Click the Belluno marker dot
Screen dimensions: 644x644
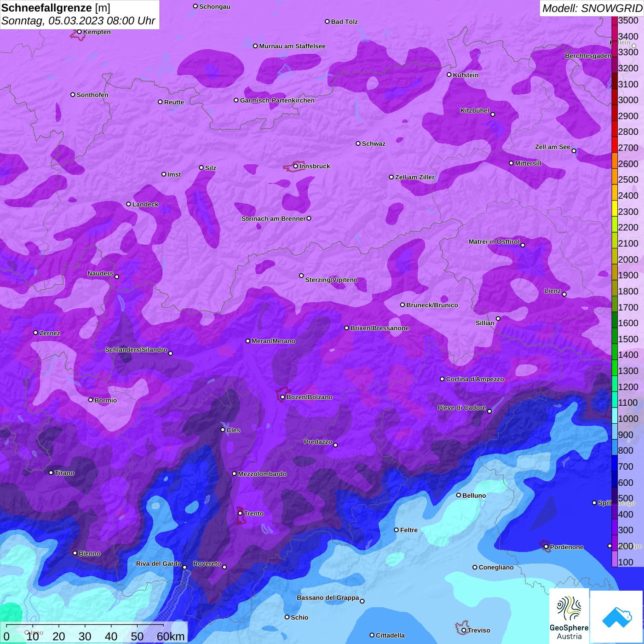click(x=458, y=495)
